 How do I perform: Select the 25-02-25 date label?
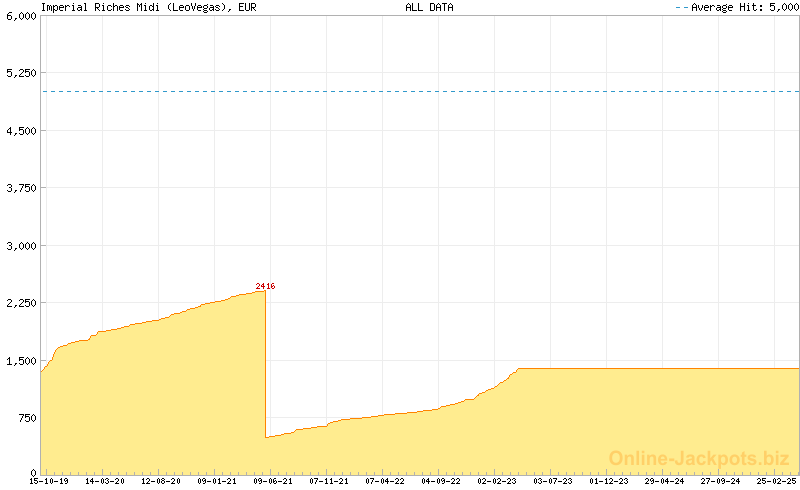coord(777,481)
